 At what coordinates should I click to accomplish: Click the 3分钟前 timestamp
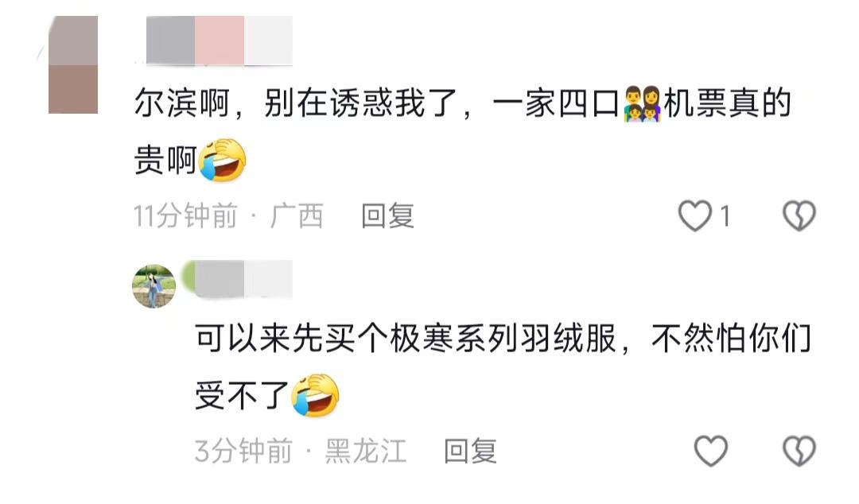click(x=243, y=451)
